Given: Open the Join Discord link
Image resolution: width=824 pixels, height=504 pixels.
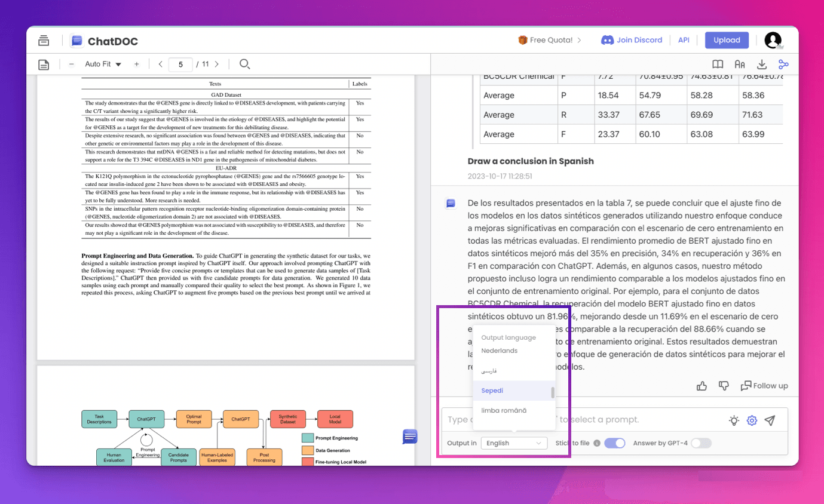Looking at the screenshot, I should pyautogui.click(x=632, y=40).
